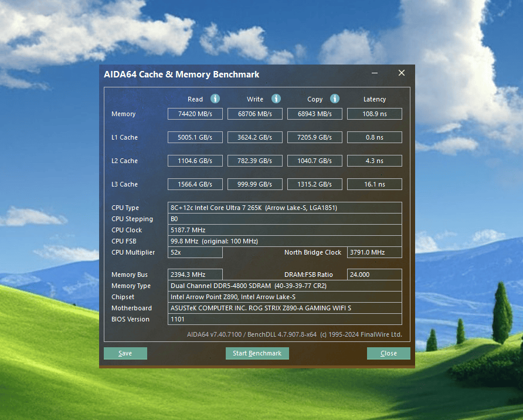Select L2 Cache write 782.39 GB/s

point(255,161)
